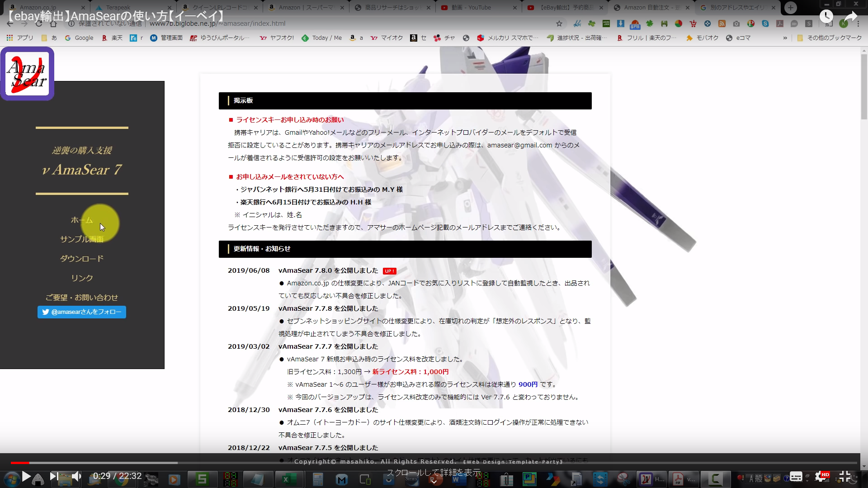Viewport: 868px width, 488px height.
Task: Bookmark the page with the star icon
Action: click(559, 24)
